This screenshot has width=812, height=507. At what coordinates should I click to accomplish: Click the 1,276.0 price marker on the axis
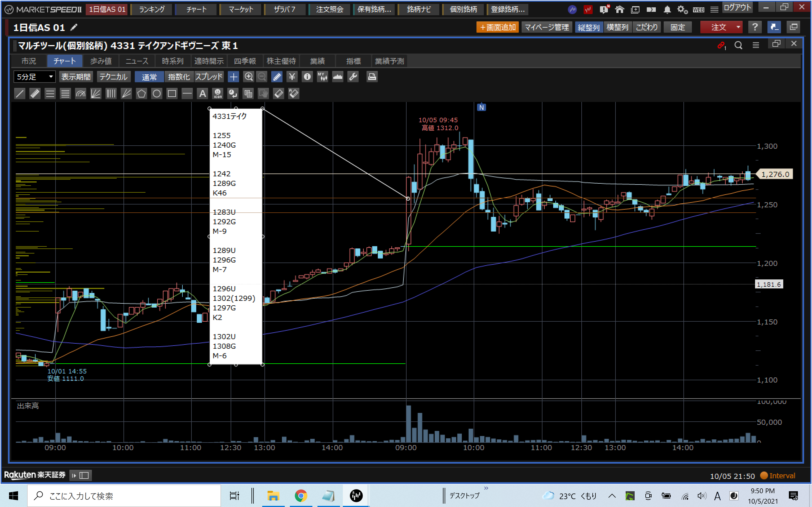[775, 174]
